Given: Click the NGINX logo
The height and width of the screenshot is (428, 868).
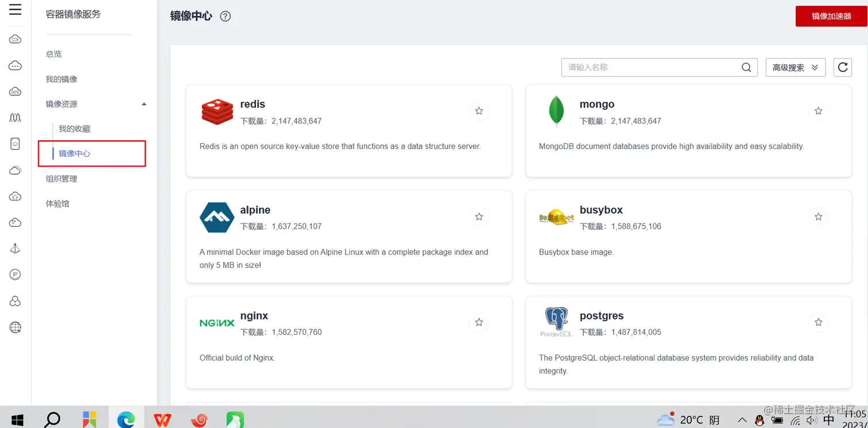Looking at the screenshot, I should (217, 323).
